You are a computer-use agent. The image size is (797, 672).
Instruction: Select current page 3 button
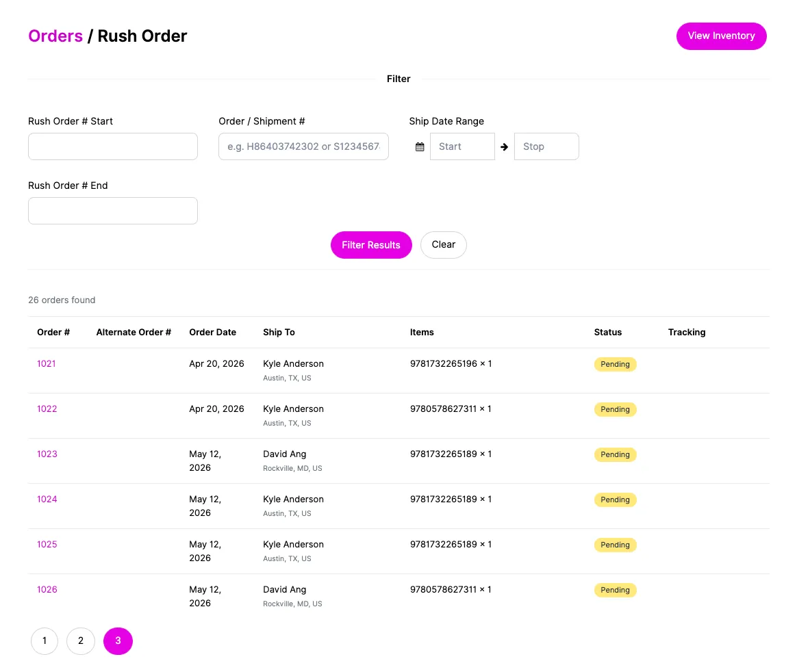click(118, 641)
